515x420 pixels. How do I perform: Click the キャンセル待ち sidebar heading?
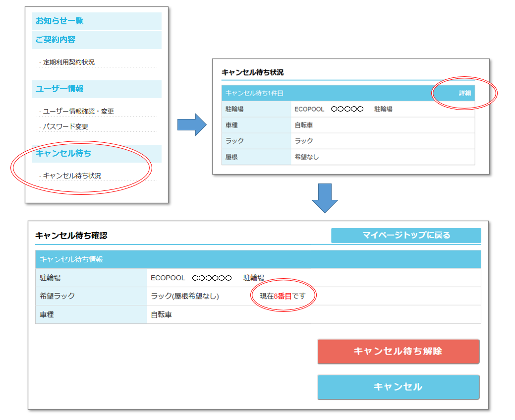[x=63, y=153]
